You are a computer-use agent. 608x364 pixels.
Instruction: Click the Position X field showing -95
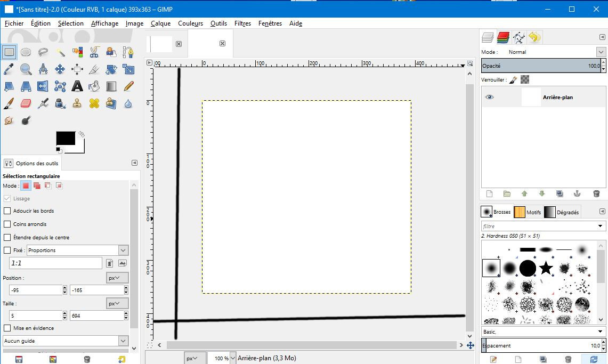click(x=36, y=290)
